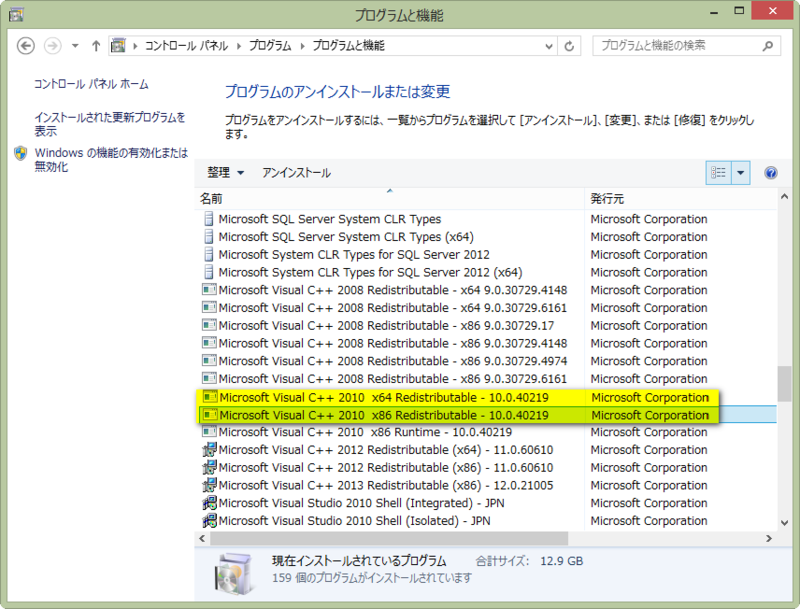The image size is (800, 609).
Task: Click icon of Visual Studio 2010 Shell (Isolated)
Action: tap(209, 521)
